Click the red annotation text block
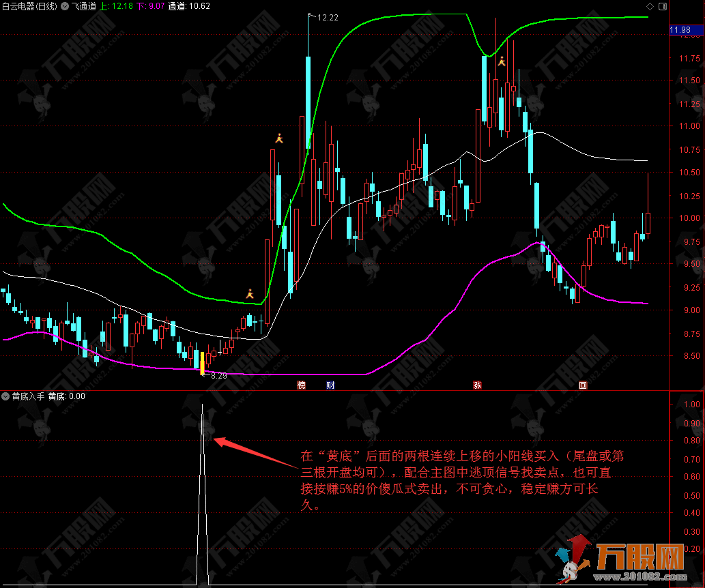 [x=462, y=481]
